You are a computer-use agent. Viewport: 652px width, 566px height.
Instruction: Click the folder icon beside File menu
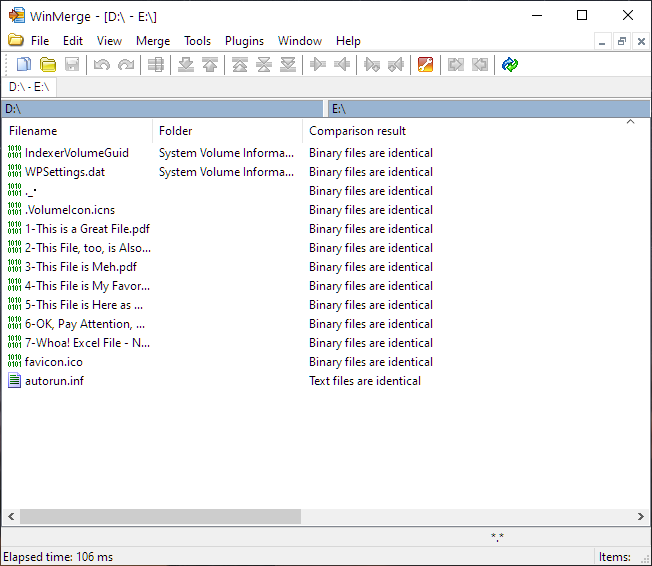tap(16, 40)
